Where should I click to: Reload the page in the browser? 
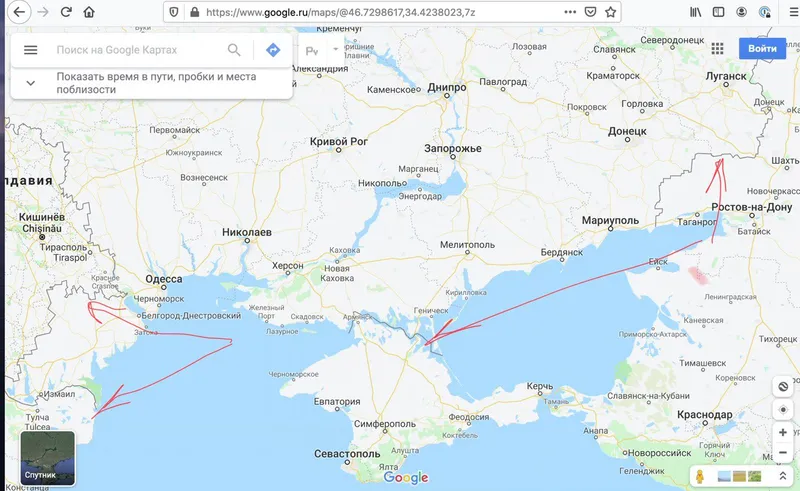[x=66, y=12]
